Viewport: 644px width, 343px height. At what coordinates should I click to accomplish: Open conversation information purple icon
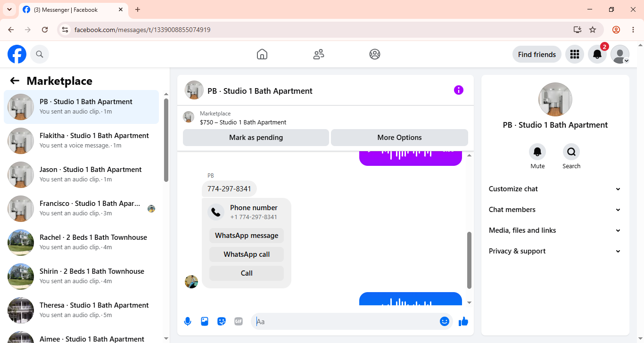(459, 90)
